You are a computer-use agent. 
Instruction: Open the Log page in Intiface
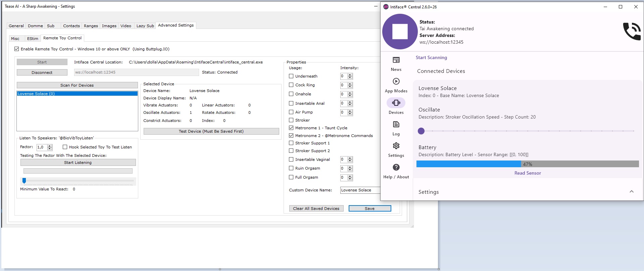(x=396, y=128)
